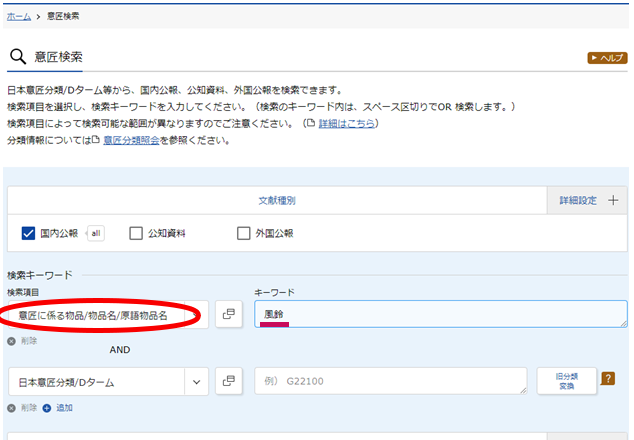Uncheck the 国内公報 checkbox
The width and height of the screenshot is (634, 440).
(28, 233)
